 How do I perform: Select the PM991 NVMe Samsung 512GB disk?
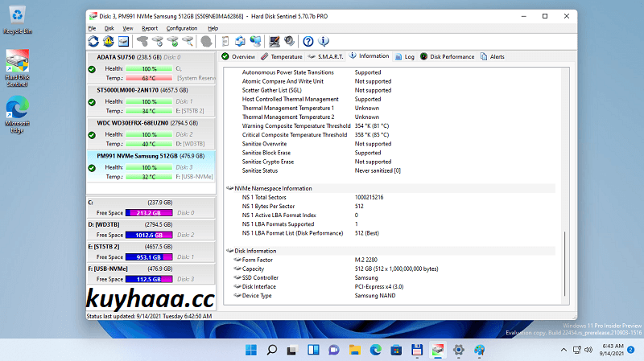pos(151,166)
